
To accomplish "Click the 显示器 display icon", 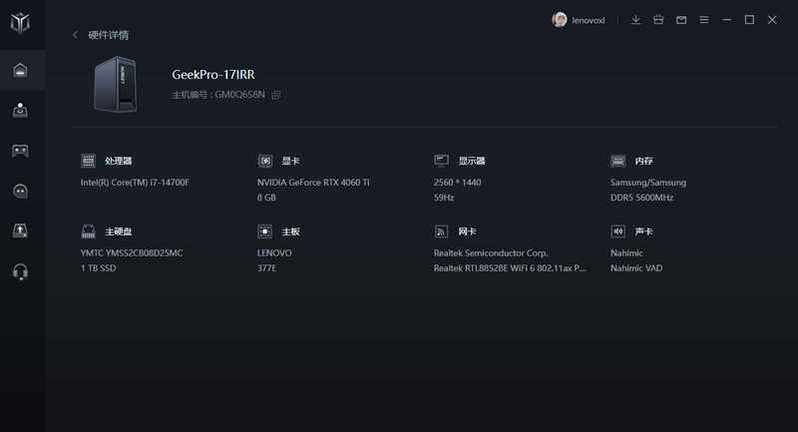I will (441, 161).
